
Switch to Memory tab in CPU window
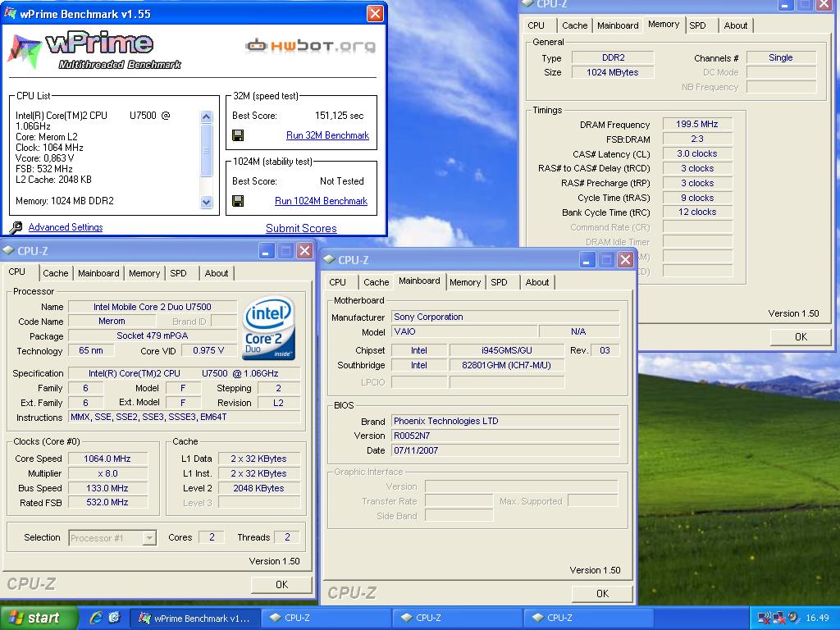pos(144,273)
